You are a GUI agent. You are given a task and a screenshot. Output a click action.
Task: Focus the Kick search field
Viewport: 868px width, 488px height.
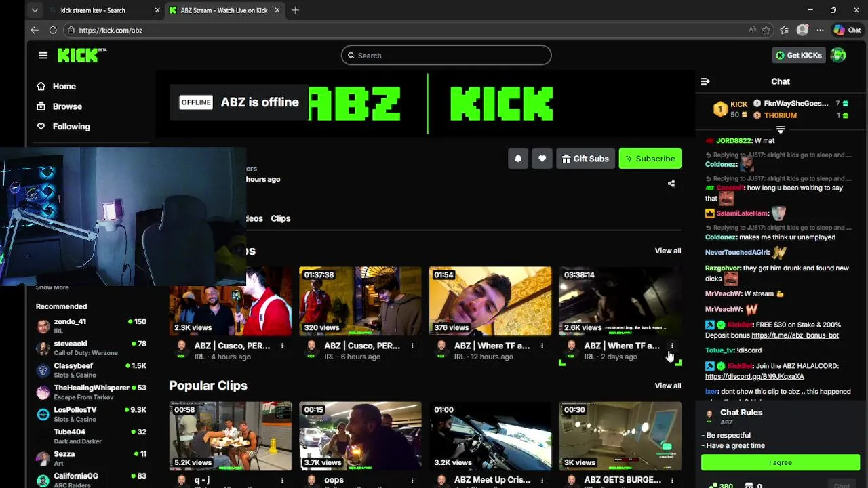coord(446,56)
